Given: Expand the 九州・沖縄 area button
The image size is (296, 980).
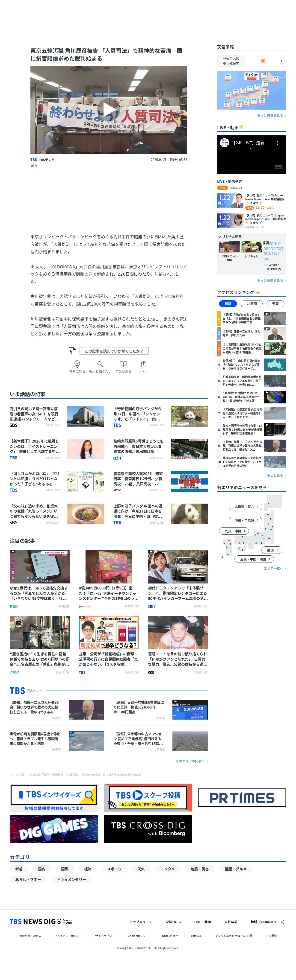Looking at the screenshot, I should (234, 531).
